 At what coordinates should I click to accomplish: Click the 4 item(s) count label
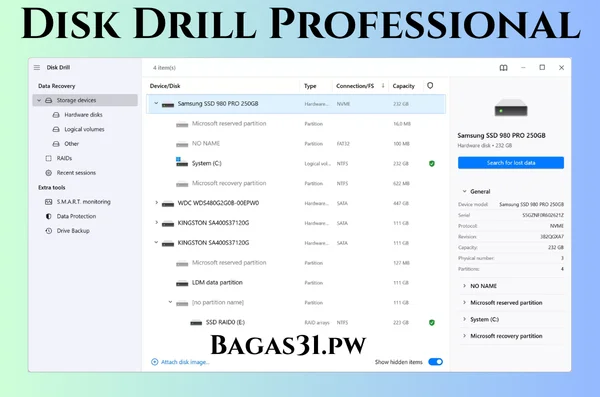[x=164, y=68]
